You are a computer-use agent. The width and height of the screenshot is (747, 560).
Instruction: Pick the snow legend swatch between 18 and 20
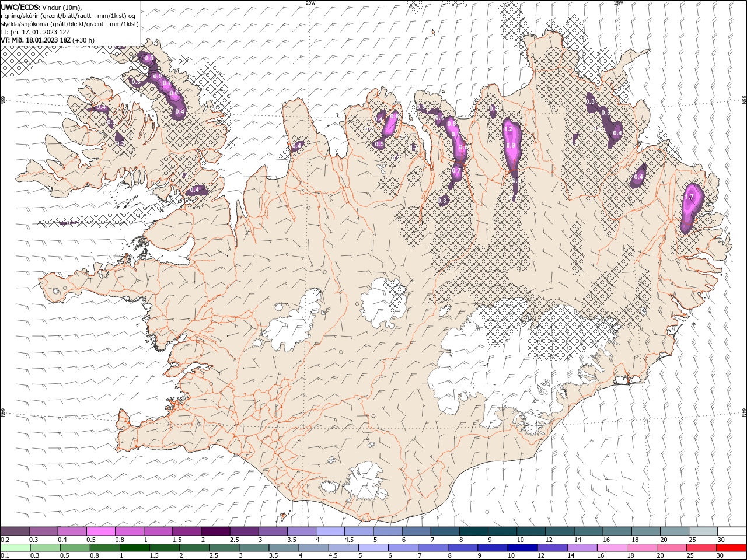click(x=645, y=531)
